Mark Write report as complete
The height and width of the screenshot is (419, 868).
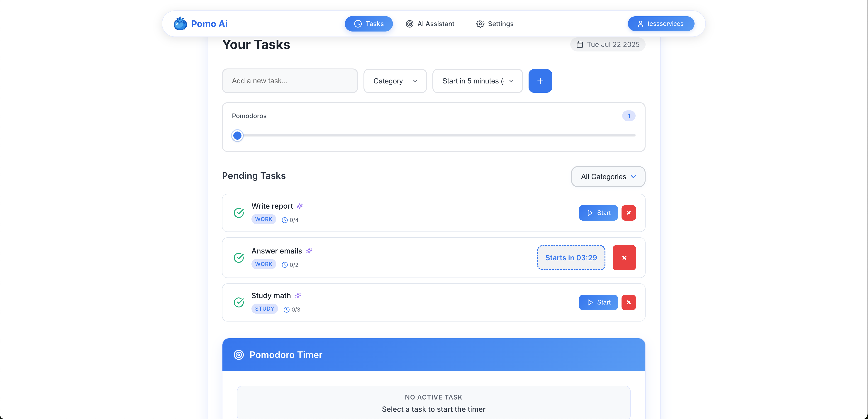click(239, 213)
